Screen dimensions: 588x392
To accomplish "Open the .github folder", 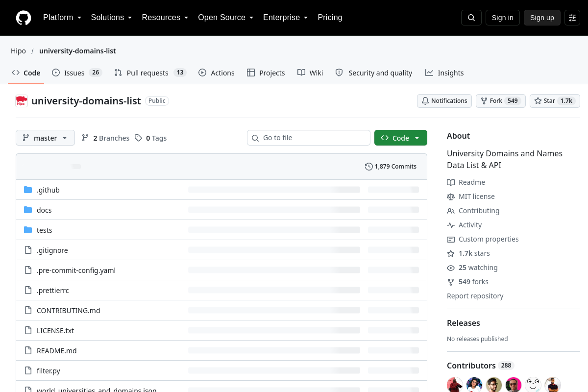I will (48, 190).
